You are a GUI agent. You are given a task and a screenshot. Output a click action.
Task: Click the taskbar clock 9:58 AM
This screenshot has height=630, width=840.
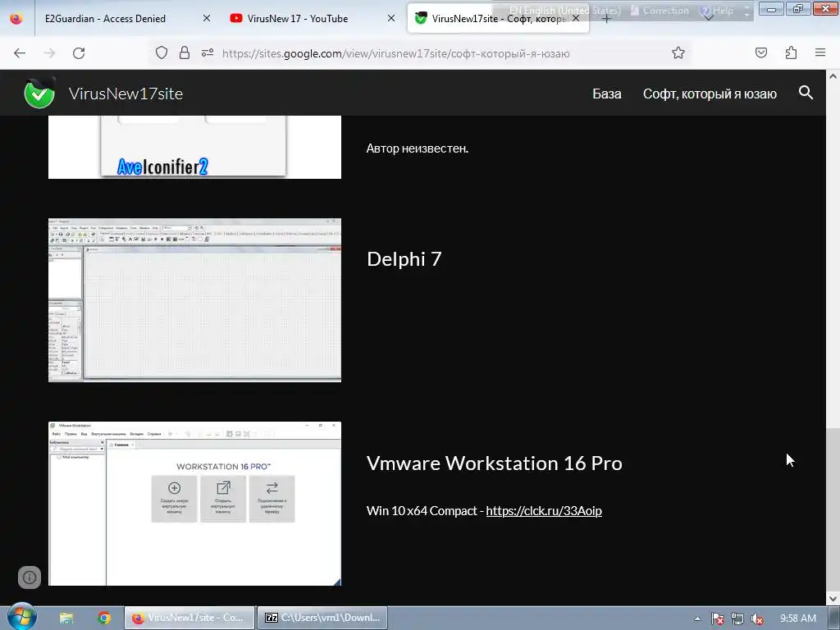(798, 619)
